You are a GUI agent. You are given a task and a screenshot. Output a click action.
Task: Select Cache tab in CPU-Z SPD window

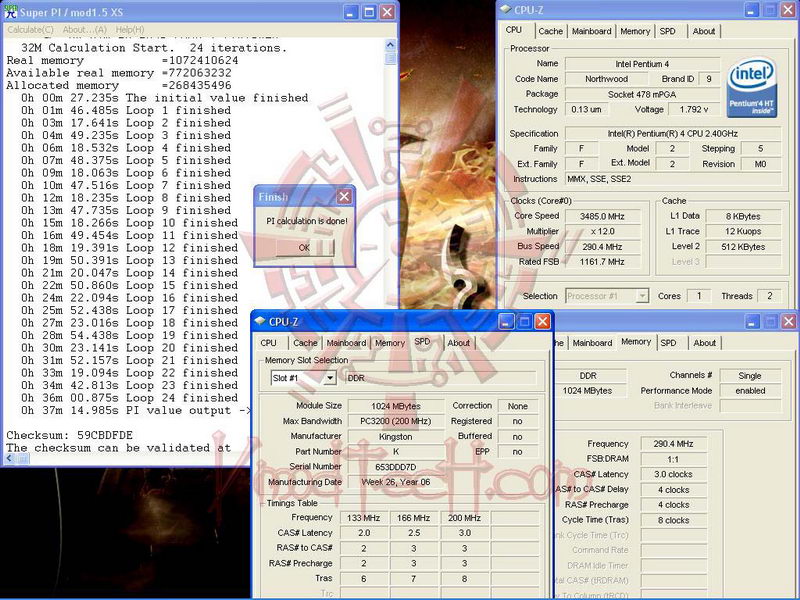pos(305,343)
